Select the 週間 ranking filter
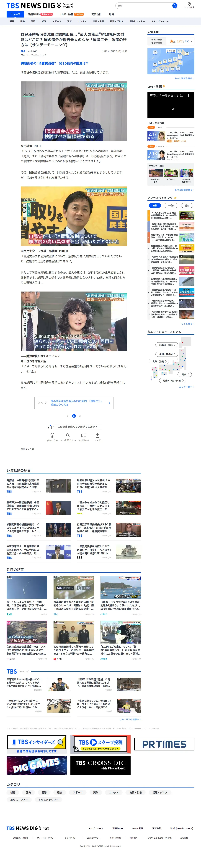This screenshot has width=201, height=868. pos(187,205)
